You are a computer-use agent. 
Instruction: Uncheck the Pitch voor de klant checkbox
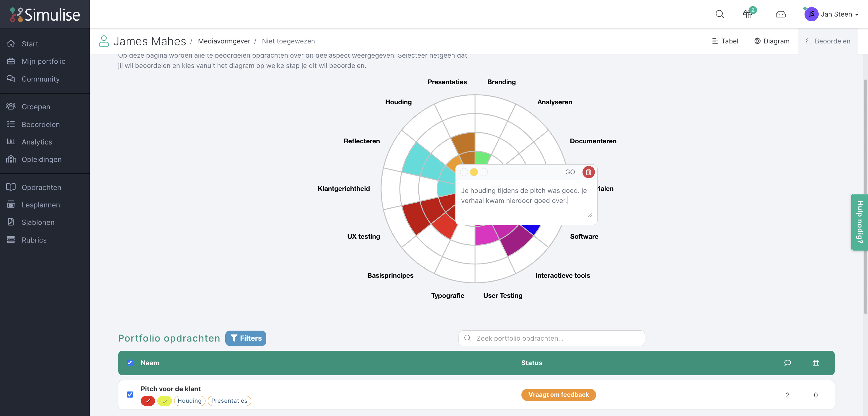point(130,394)
